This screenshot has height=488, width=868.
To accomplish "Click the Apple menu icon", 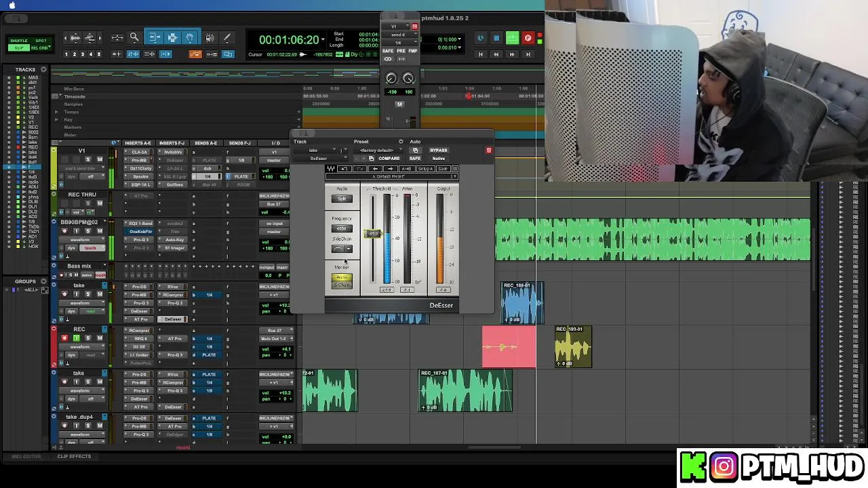I will 12,5.
